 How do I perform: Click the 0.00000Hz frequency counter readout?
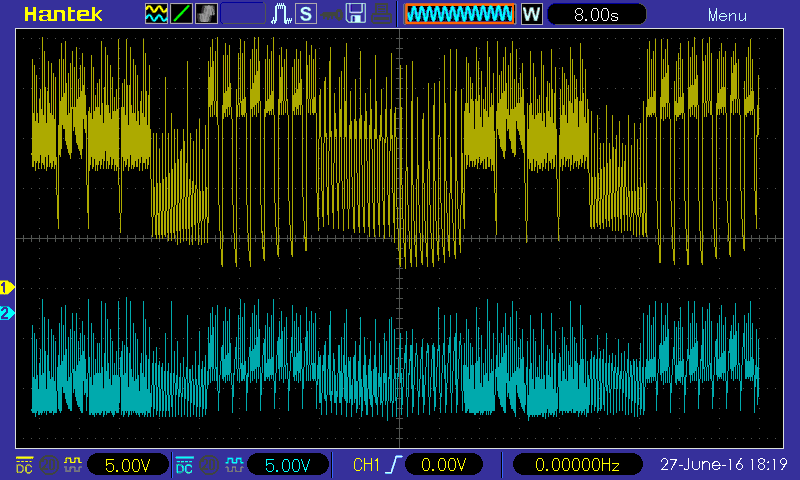(x=577, y=465)
